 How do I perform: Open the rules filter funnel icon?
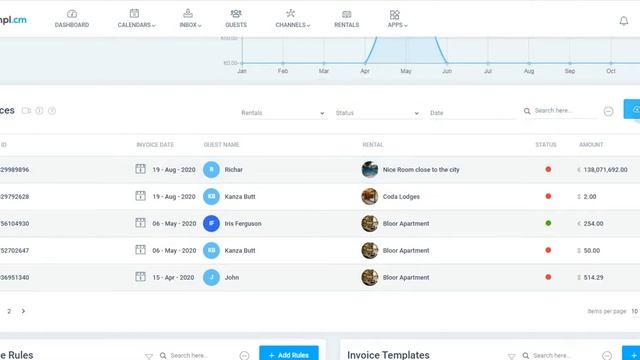[149, 356]
